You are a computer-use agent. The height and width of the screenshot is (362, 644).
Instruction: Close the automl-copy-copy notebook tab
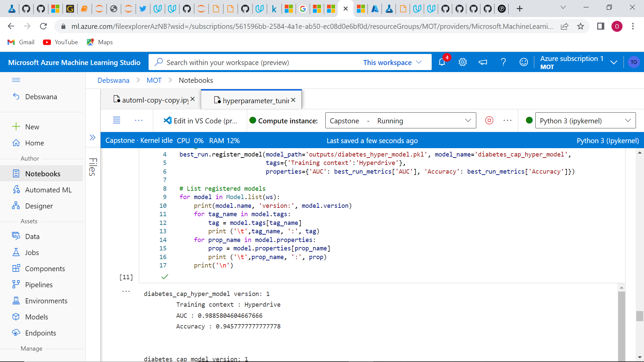(x=193, y=99)
